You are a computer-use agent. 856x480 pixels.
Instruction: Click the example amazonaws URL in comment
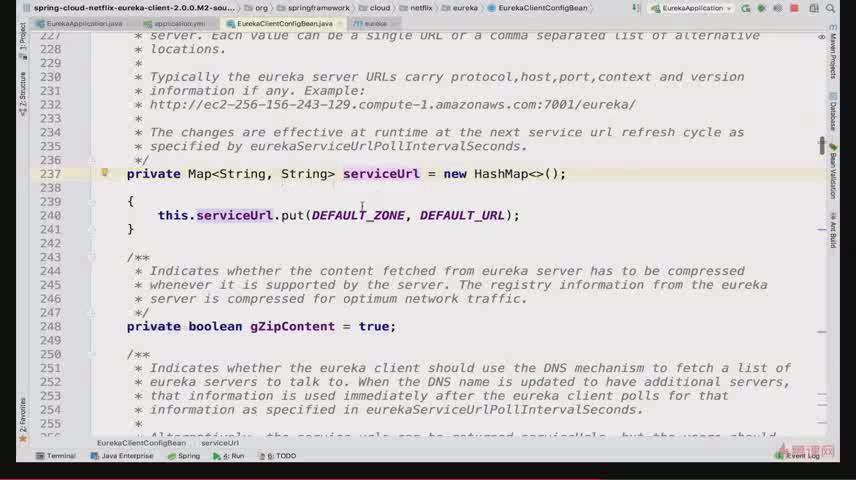[x=393, y=104]
